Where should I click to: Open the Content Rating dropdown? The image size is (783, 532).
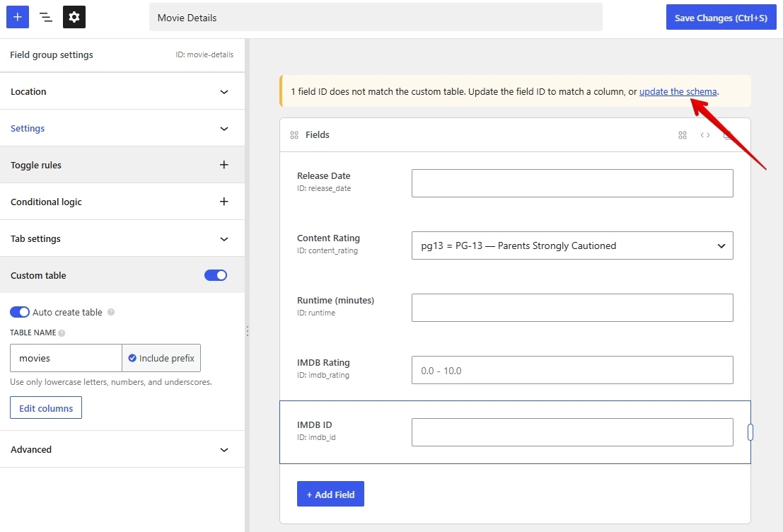[572, 245]
